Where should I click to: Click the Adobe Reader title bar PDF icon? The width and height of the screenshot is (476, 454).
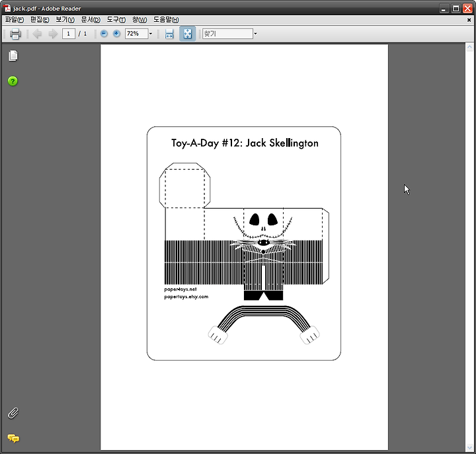tap(7, 8)
